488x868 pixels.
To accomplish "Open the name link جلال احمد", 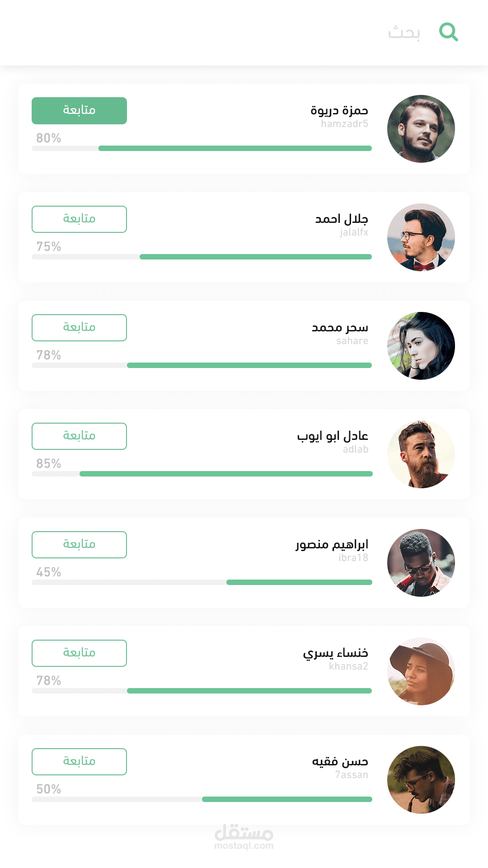I will [342, 219].
